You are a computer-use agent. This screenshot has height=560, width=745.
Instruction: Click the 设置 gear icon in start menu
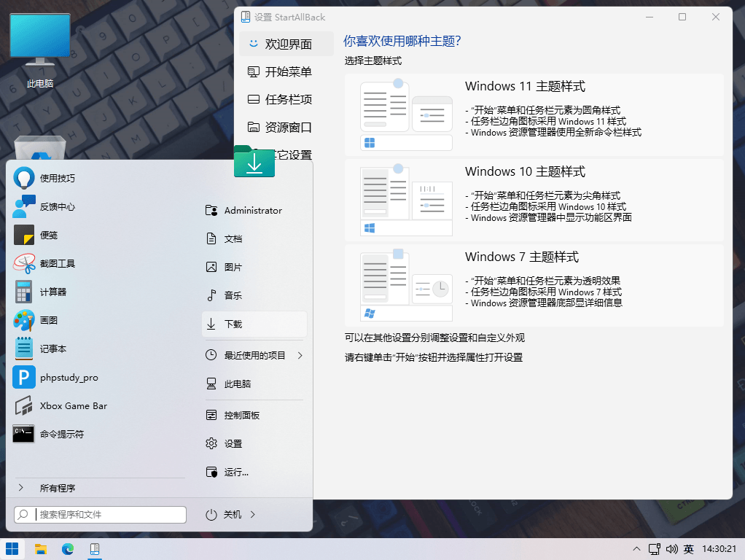click(211, 443)
